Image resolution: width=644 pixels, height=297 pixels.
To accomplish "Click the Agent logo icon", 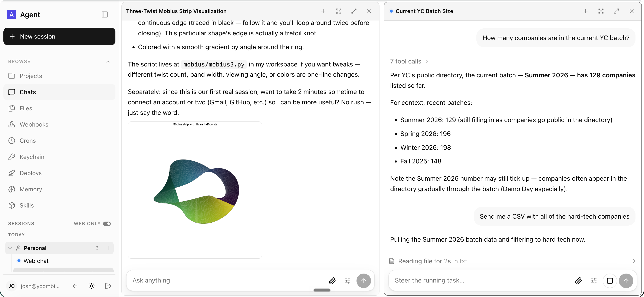I will pos(11,14).
